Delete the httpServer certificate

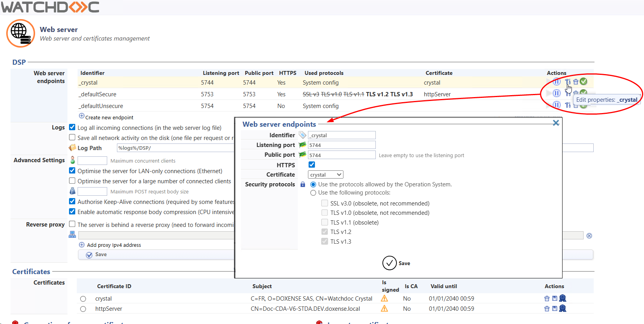coord(547,309)
